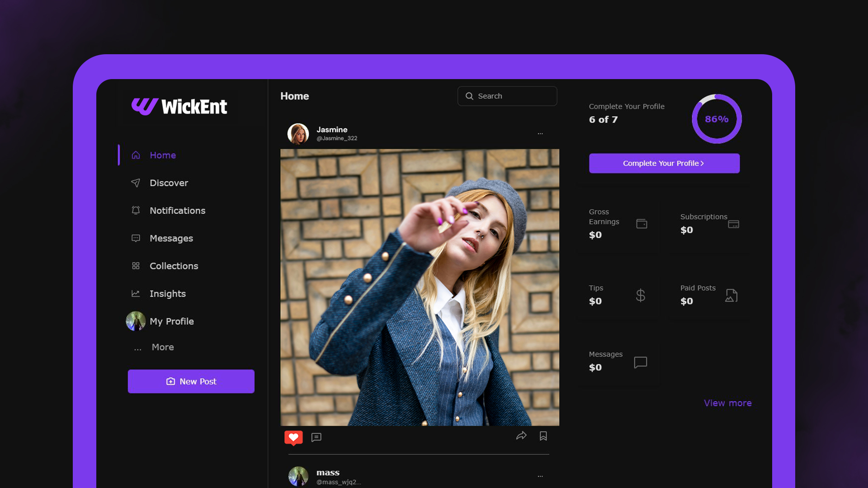Click the View more link
This screenshot has width=868, height=488.
click(x=727, y=403)
